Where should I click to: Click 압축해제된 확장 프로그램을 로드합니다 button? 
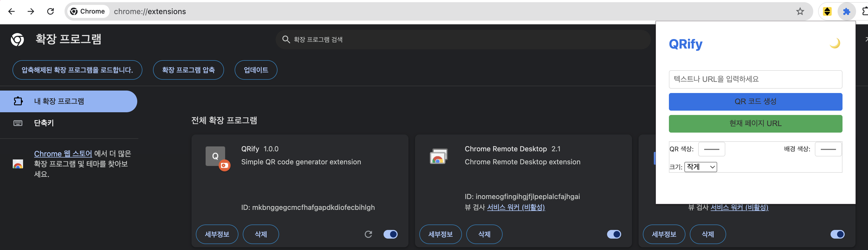[77, 70]
